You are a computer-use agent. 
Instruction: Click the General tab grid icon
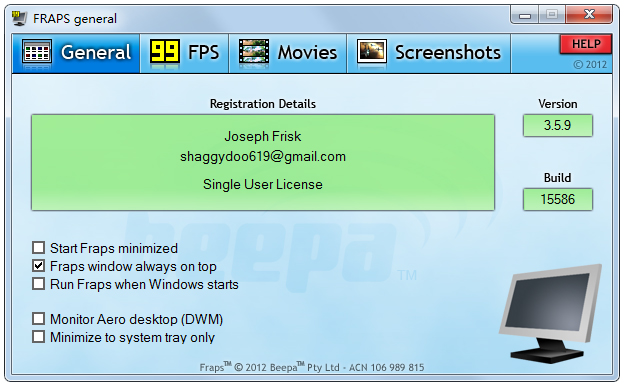37,52
